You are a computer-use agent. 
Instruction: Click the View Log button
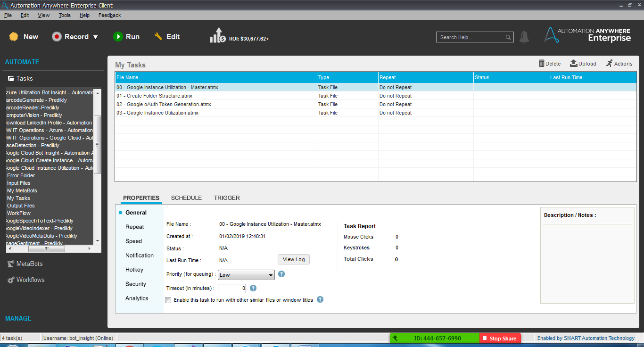click(x=294, y=259)
